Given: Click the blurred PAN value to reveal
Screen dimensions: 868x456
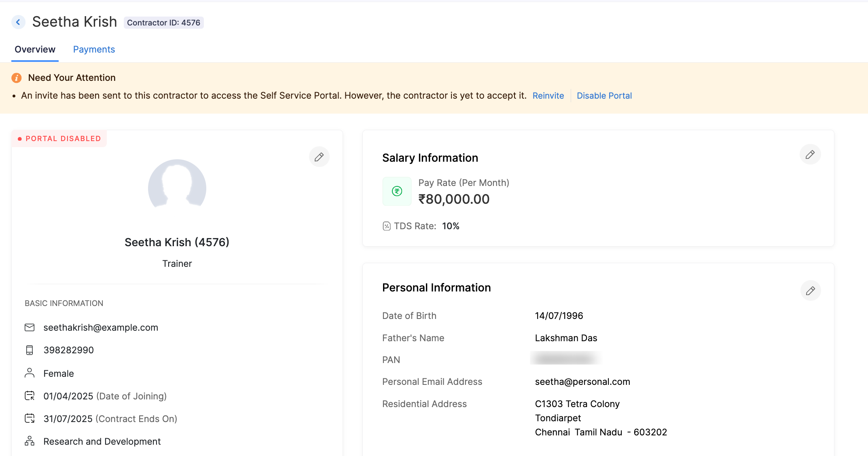Looking at the screenshot, I should (x=565, y=359).
